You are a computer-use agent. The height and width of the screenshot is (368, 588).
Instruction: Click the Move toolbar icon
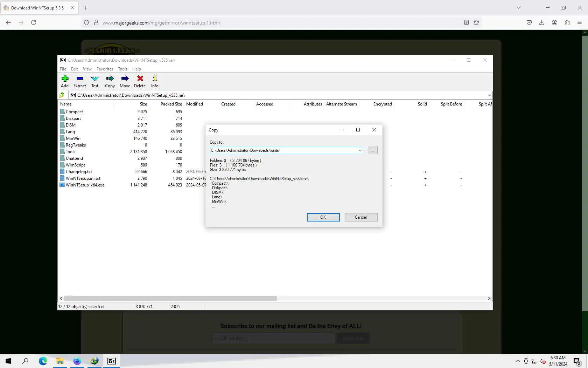click(125, 81)
